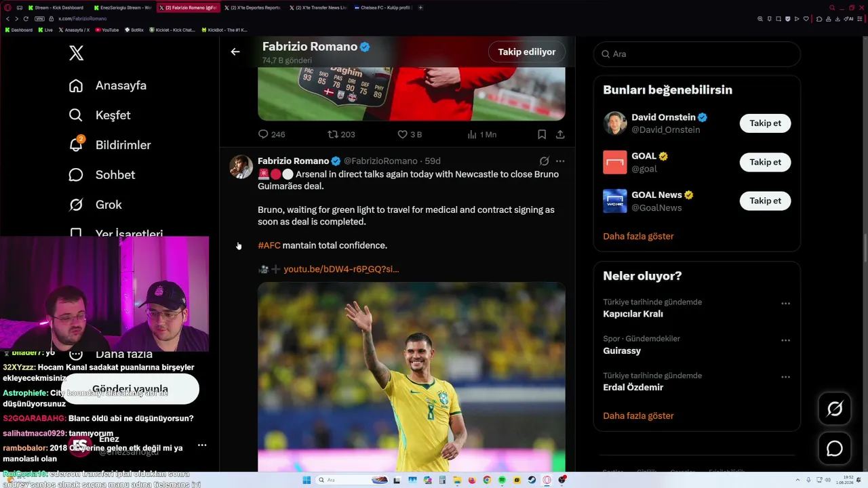Viewport: 868px width, 488px height.
Task: Open the Windows Start menu
Action: tap(307, 480)
